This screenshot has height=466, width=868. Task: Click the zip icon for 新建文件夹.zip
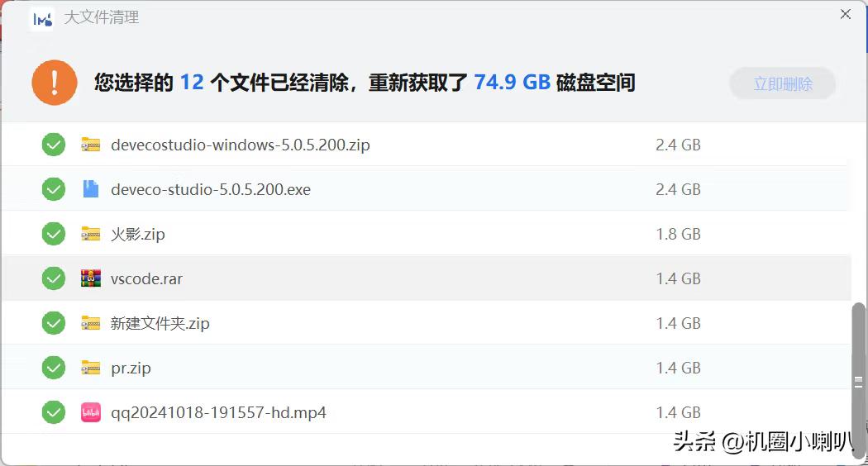(x=91, y=323)
